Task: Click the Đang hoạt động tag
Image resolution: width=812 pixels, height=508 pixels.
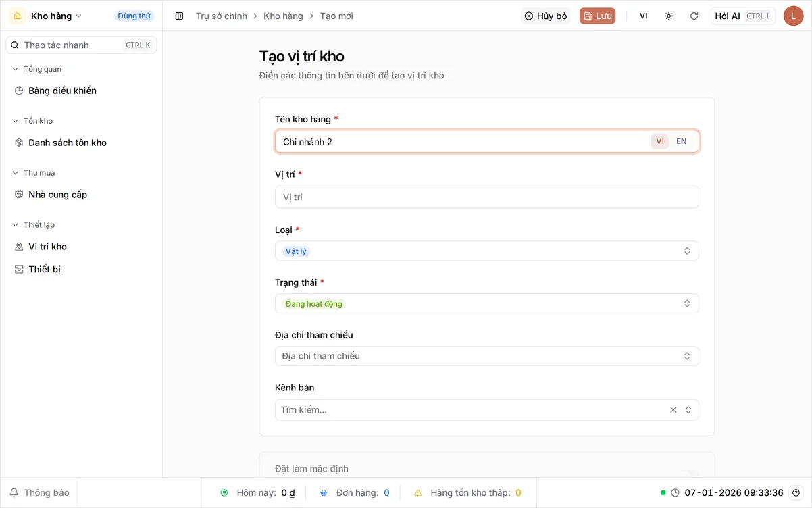Action: click(x=313, y=304)
